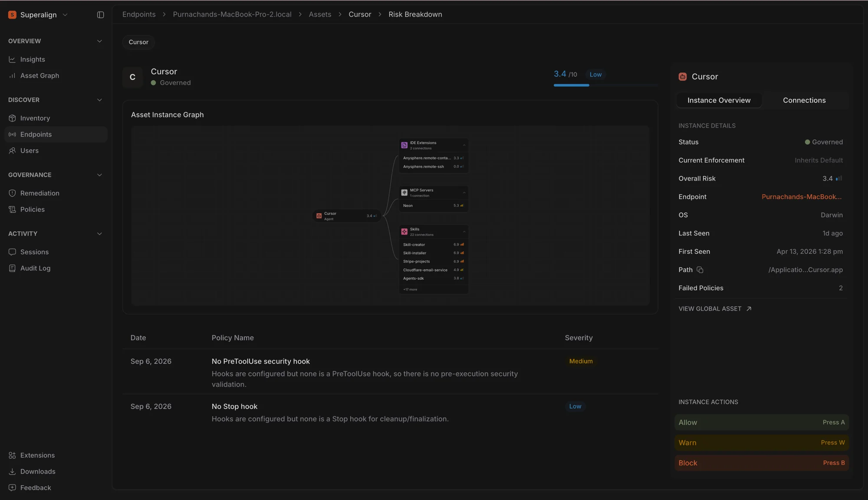The height and width of the screenshot is (500, 868).
Task: Click the 3.4 risk score progress bar
Action: [605, 85]
